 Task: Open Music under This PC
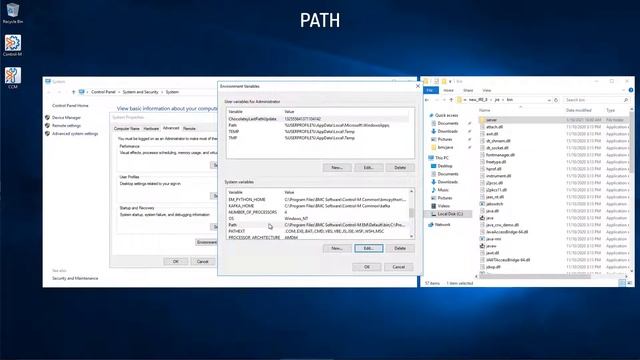443,190
